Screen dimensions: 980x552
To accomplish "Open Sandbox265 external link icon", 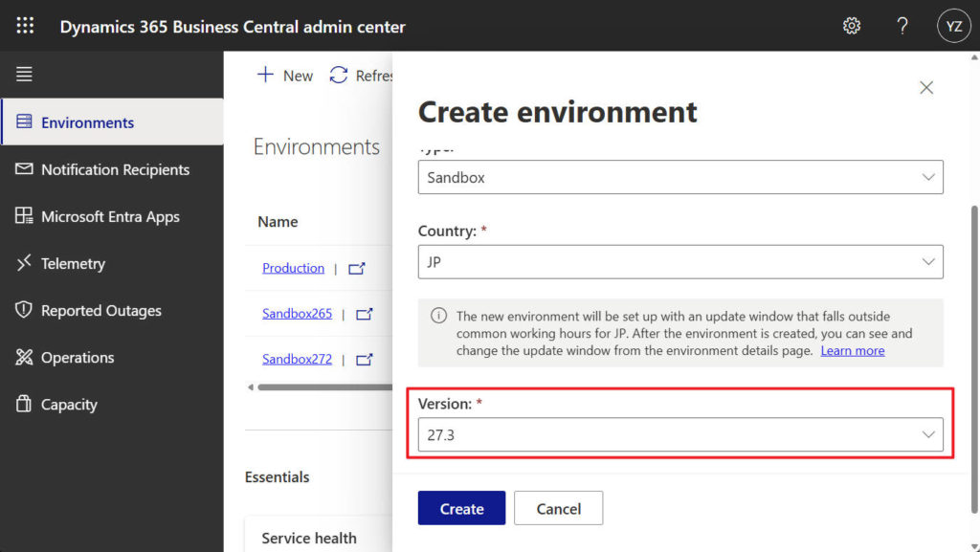I will click(364, 314).
